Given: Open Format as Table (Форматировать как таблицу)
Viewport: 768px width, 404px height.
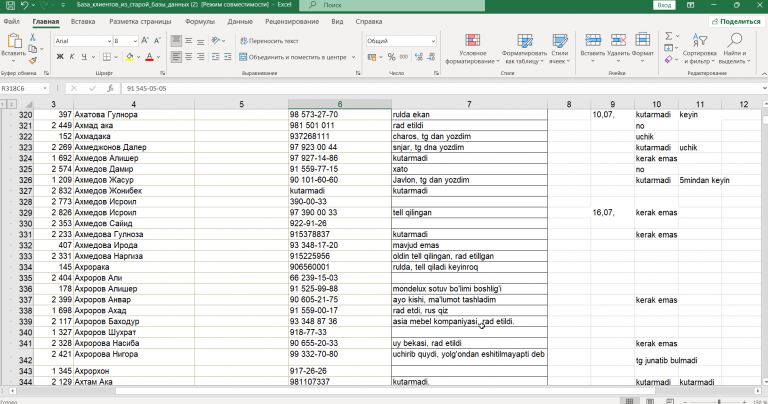Looking at the screenshot, I should tap(525, 48).
